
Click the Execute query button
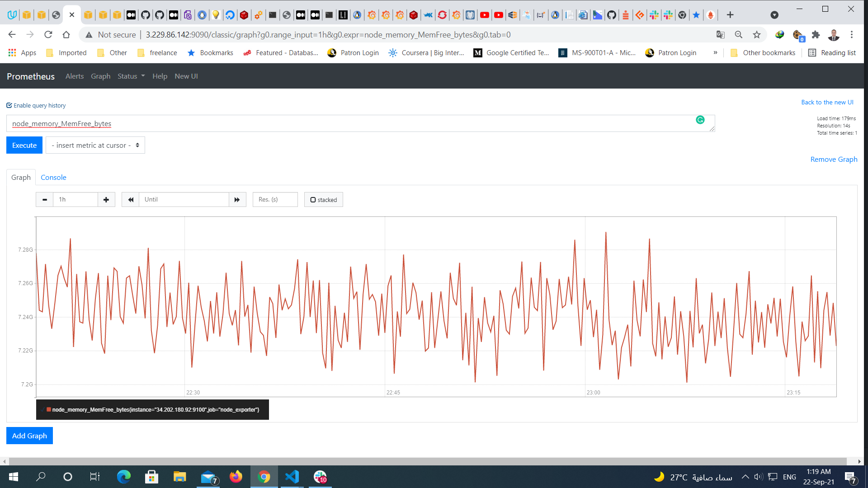pyautogui.click(x=24, y=145)
